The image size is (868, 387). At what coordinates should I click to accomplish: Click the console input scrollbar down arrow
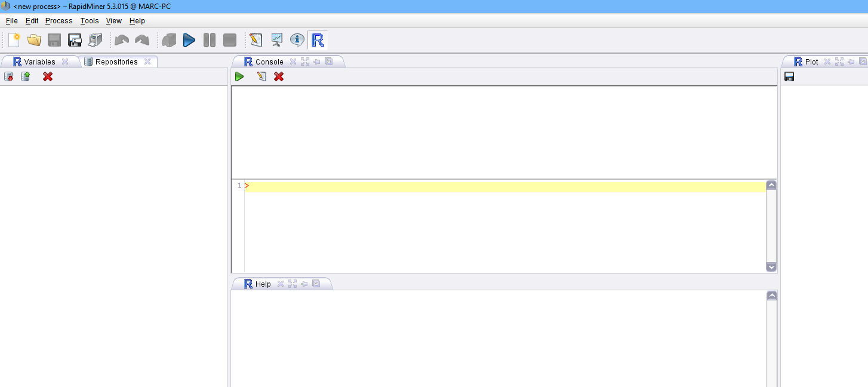coord(771,267)
